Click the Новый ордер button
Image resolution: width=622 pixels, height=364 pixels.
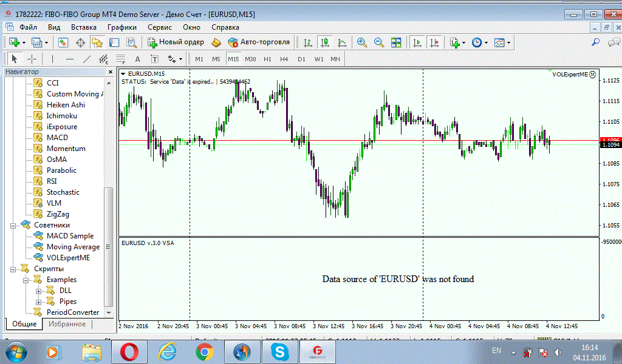176,42
